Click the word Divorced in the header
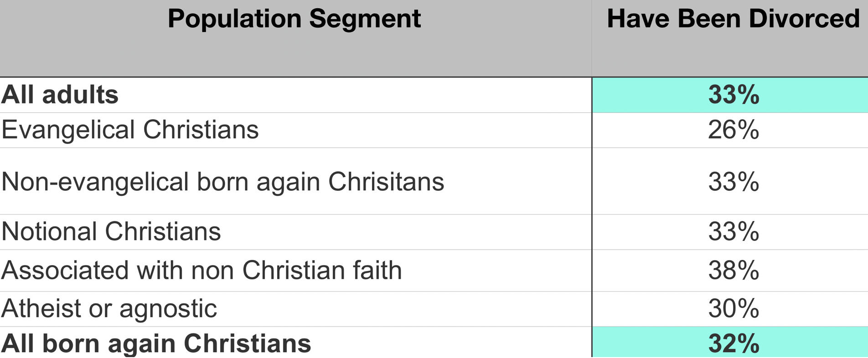This screenshot has height=358, width=868. [x=804, y=19]
